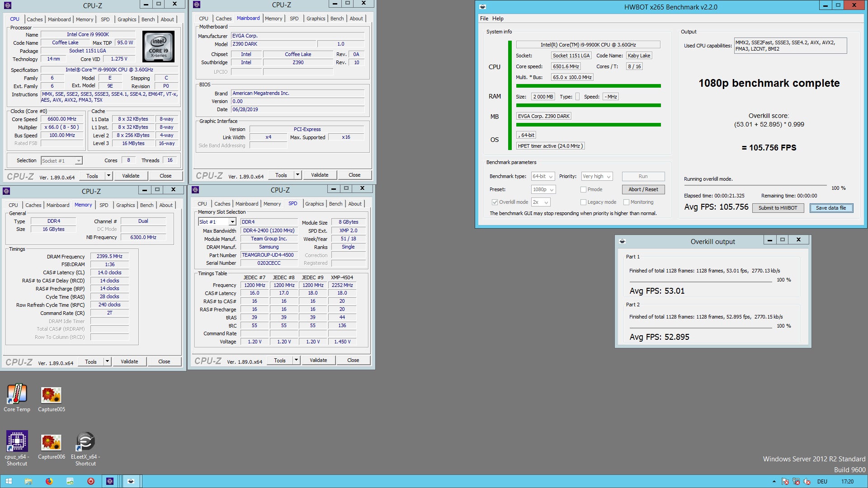Viewport: 868px width, 488px height.
Task: Enable Legacy mode checkbox
Action: (x=583, y=202)
